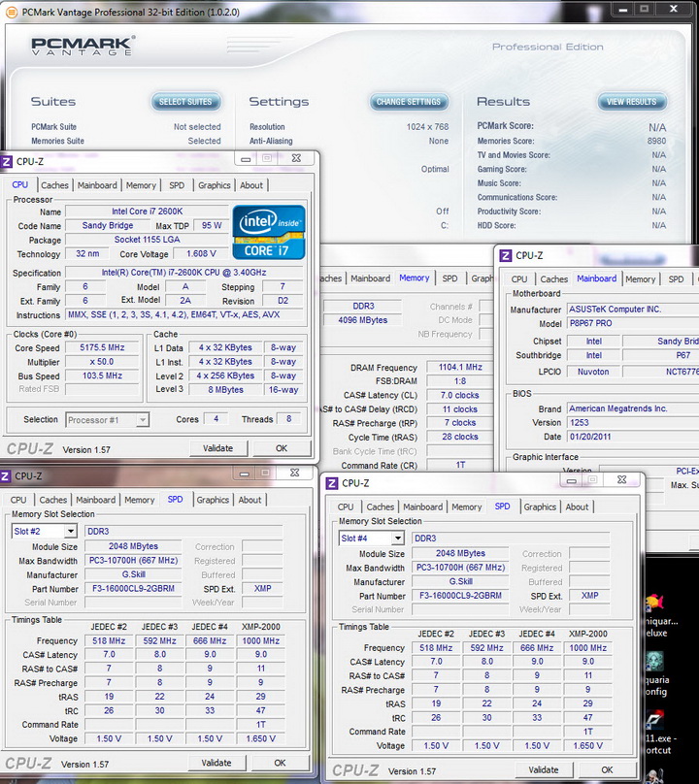
Task: Select Graphics tab in Slot #2 window
Action: 213,500
